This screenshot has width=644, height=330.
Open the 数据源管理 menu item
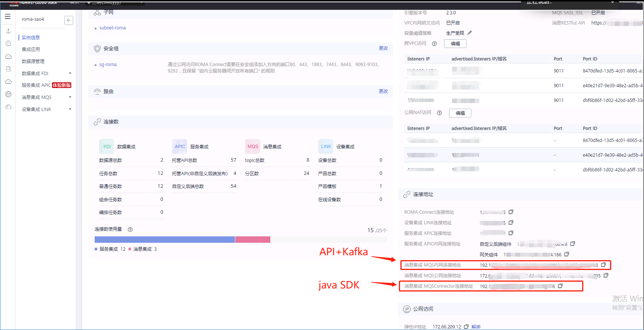[x=33, y=62]
